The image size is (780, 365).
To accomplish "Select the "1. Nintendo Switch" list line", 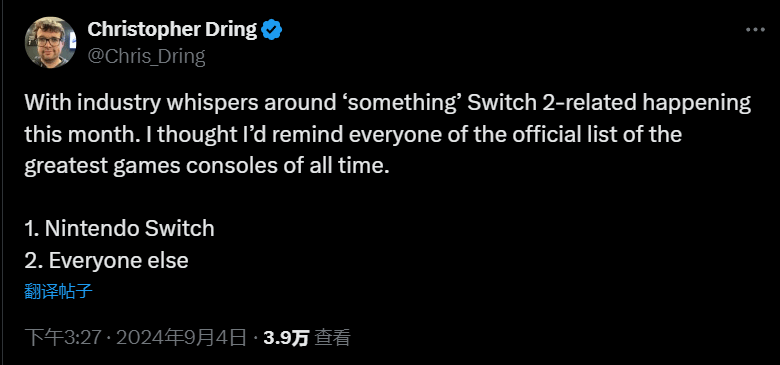I will click(x=119, y=229).
